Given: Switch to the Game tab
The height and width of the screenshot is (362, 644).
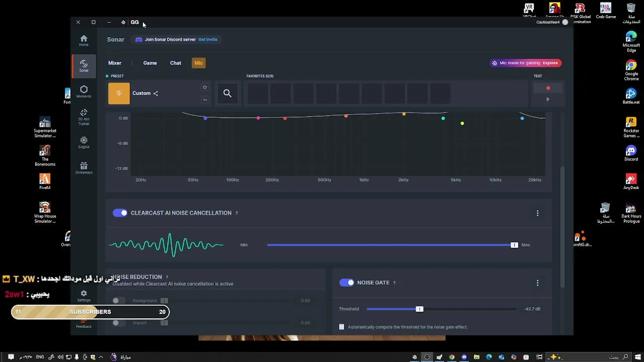Looking at the screenshot, I should coord(150,63).
